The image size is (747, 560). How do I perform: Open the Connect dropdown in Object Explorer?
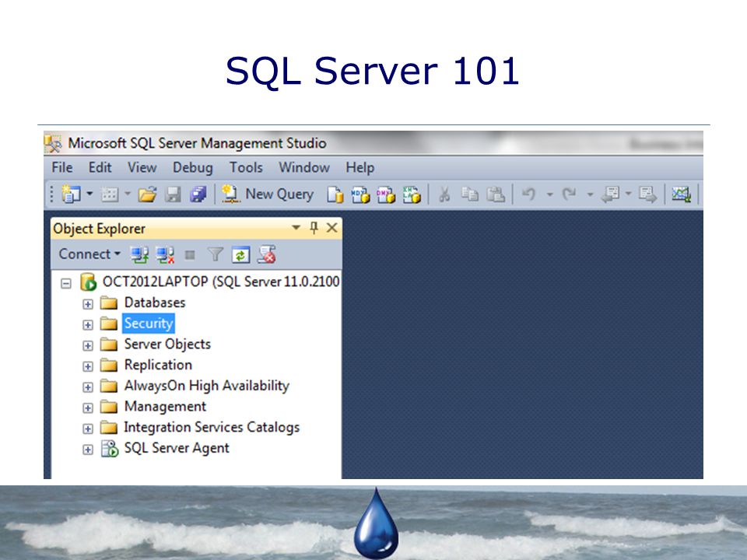[x=89, y=254]
